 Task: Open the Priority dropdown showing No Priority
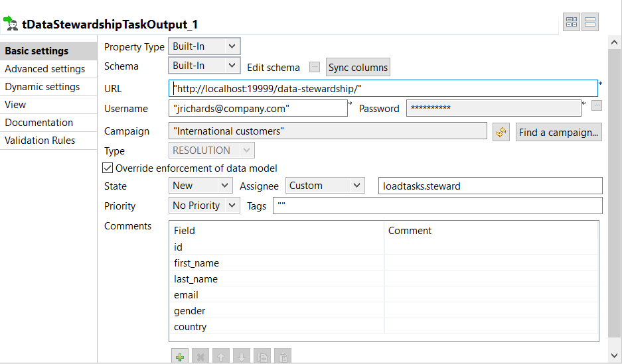pos(204,206)
